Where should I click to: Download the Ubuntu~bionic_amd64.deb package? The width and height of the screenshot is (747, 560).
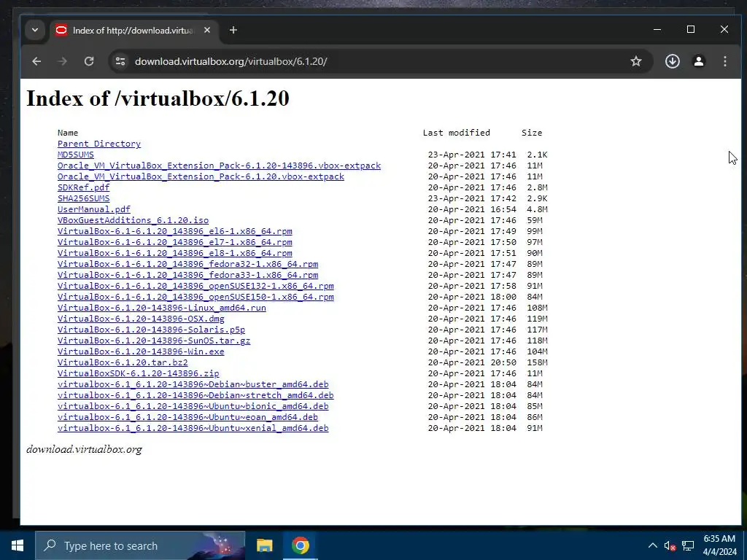pos(193,407)
